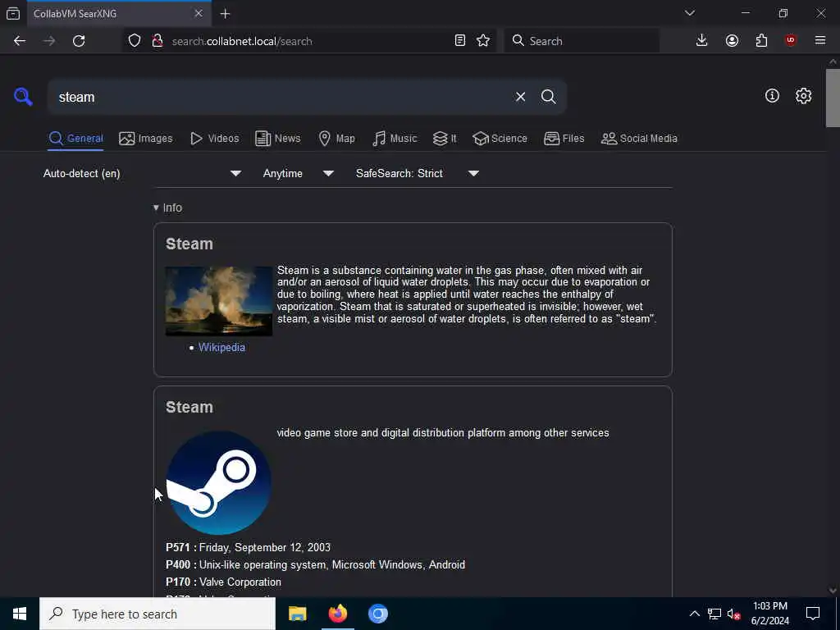Open the Auto-detect (en) language dropdown
This screenshot has height=630, width=840.
pyautogui.click(x=142, y=174)
